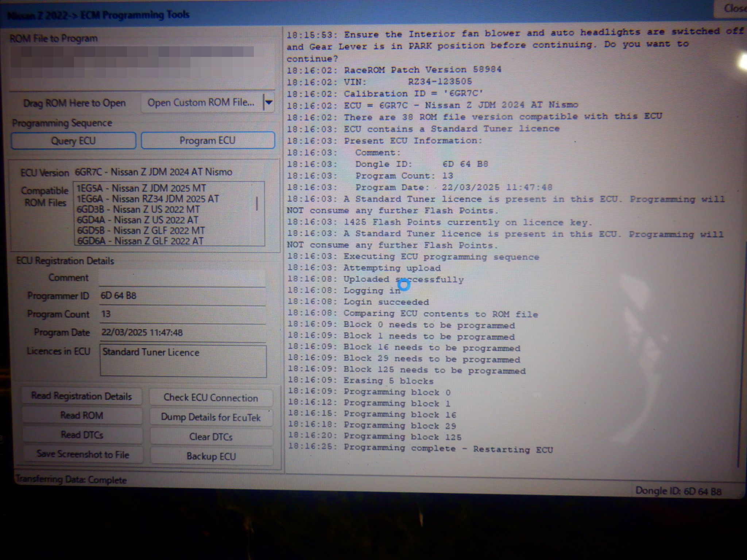This screenshot has height=560, width=747.
Task: Click the Drag ROM Here to Open area
Action: (74, 104)
